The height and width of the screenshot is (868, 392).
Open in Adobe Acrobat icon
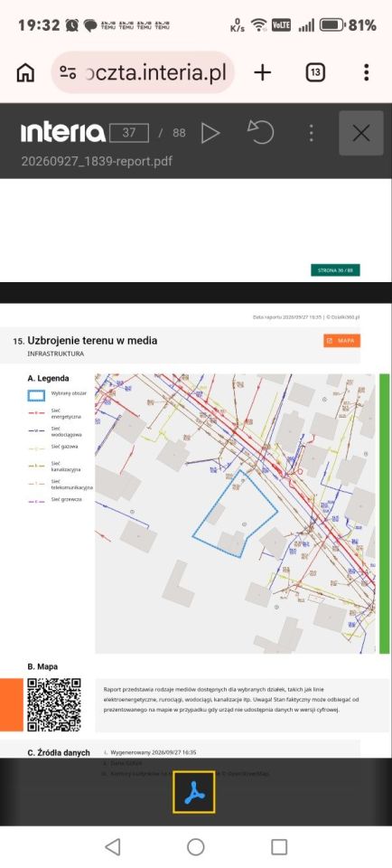pyautogui.click(x=194, y=792)
